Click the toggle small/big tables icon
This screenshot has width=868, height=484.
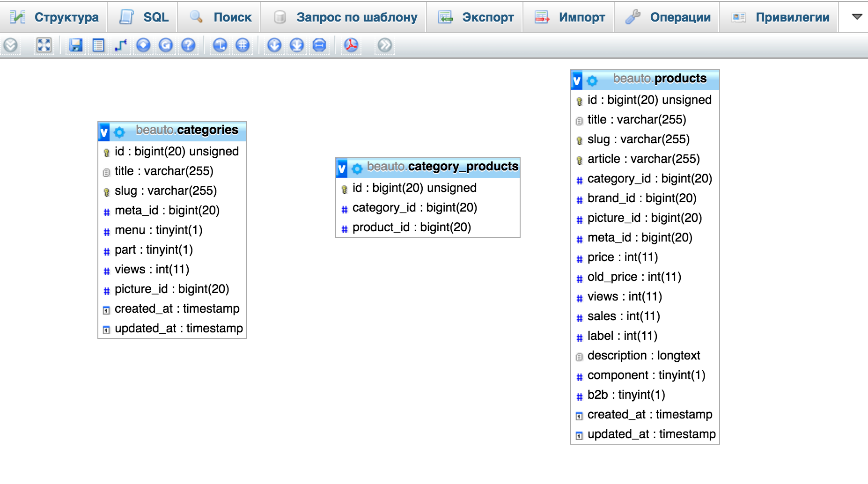297,45
